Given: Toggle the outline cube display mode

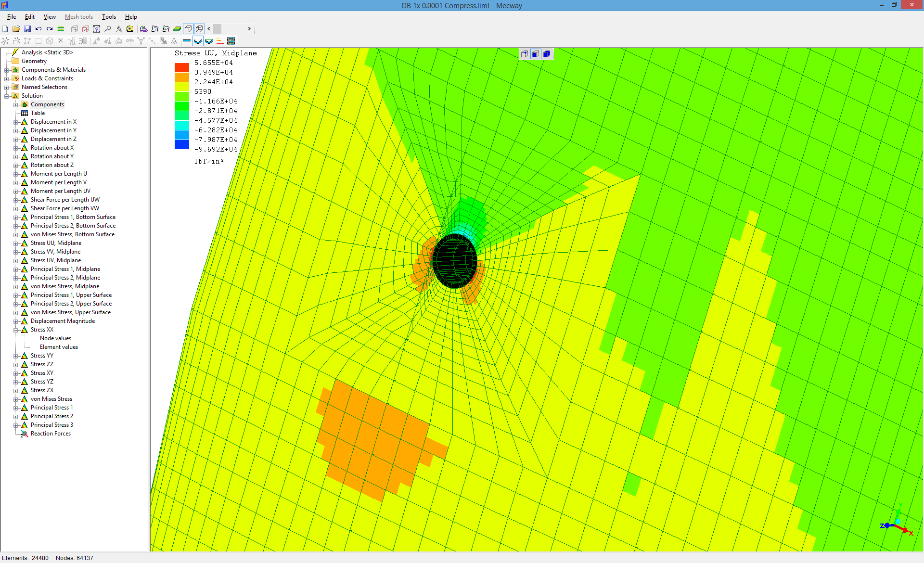Looking at the screenshot, I should [x=188, y=29].
